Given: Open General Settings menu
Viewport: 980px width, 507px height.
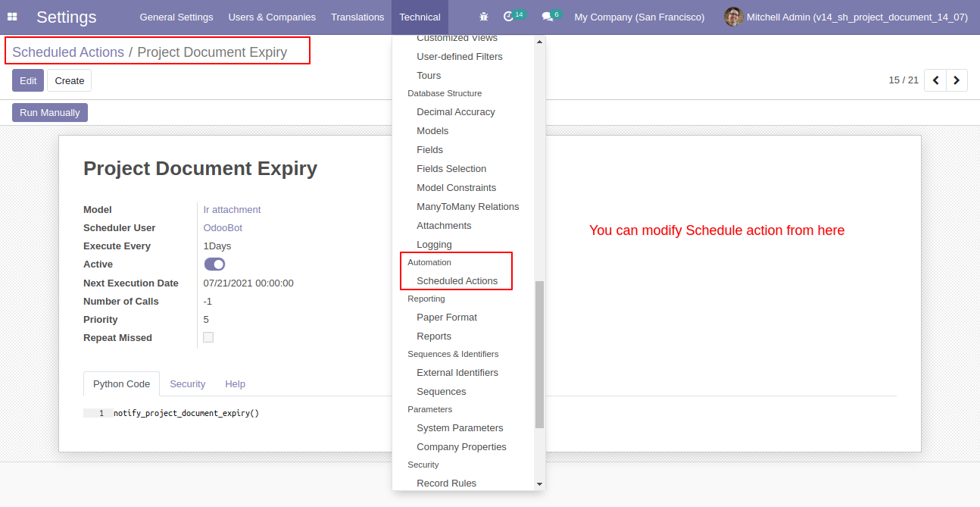Looking at the screenshot, I should pyautogui.click(x=176, y=17).
